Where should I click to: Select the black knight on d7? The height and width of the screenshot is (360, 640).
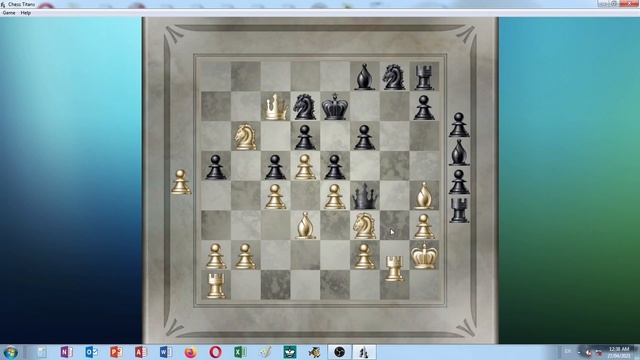(x=305, y=107)
